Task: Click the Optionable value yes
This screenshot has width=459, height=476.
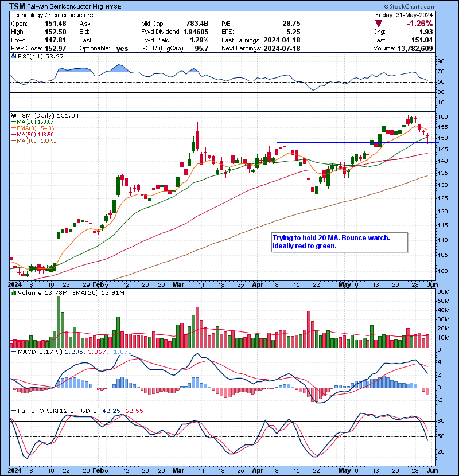Action: [x=122, y=49]
